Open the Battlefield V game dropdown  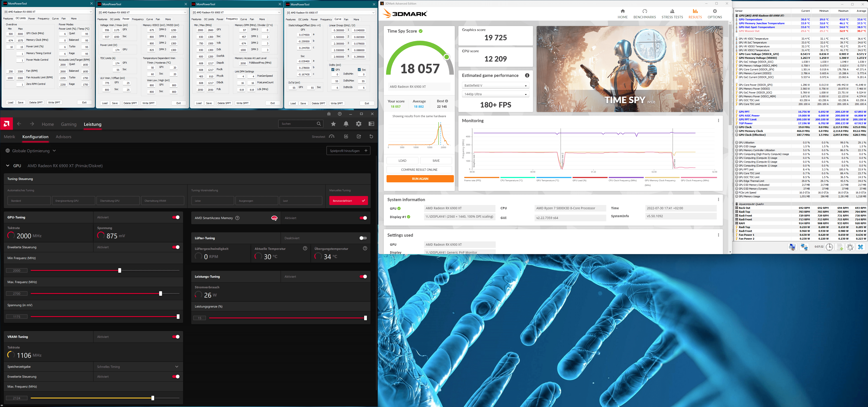tap(495, 86)
